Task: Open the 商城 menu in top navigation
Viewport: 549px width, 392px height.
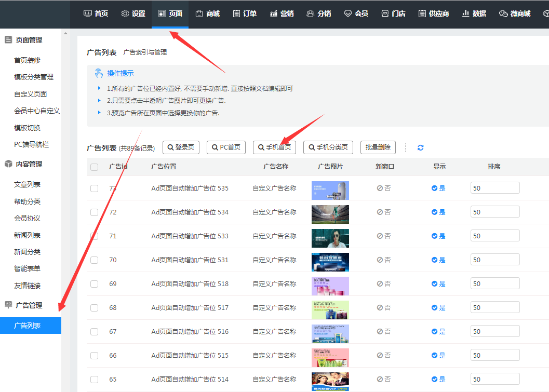Action: coord(207,13)
